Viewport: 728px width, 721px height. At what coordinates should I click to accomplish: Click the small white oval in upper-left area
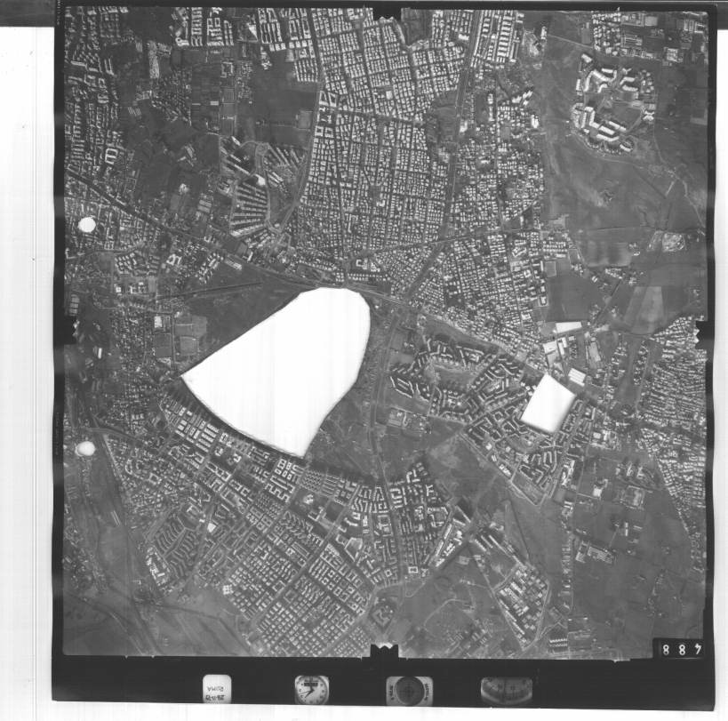(x=86, y=225)
